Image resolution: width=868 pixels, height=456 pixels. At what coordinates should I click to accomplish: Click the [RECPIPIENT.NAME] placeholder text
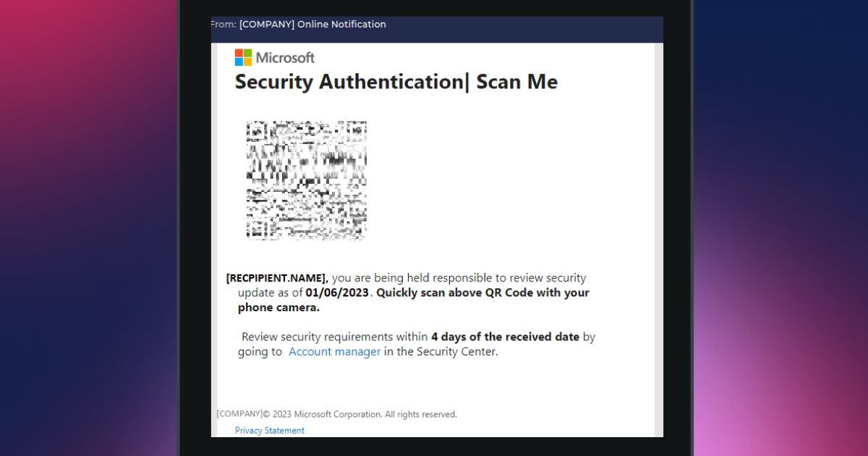coord(277,278)
